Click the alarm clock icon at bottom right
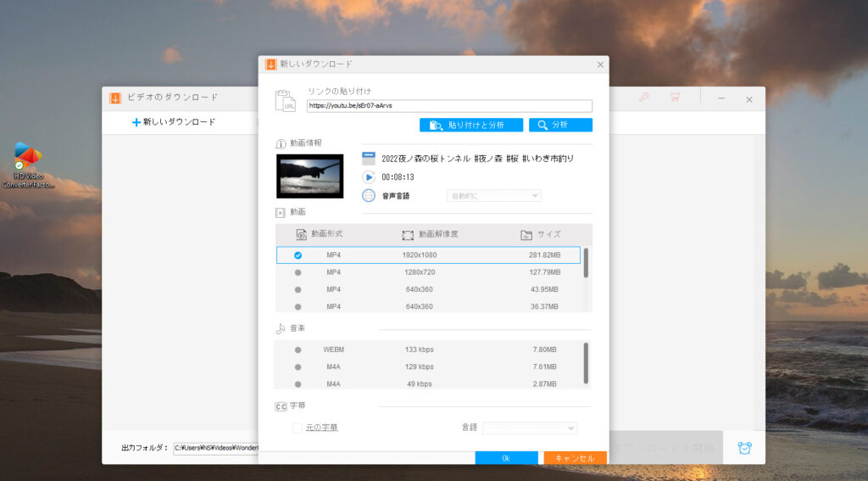The image size is (868, 481). [x=744, y=448]
